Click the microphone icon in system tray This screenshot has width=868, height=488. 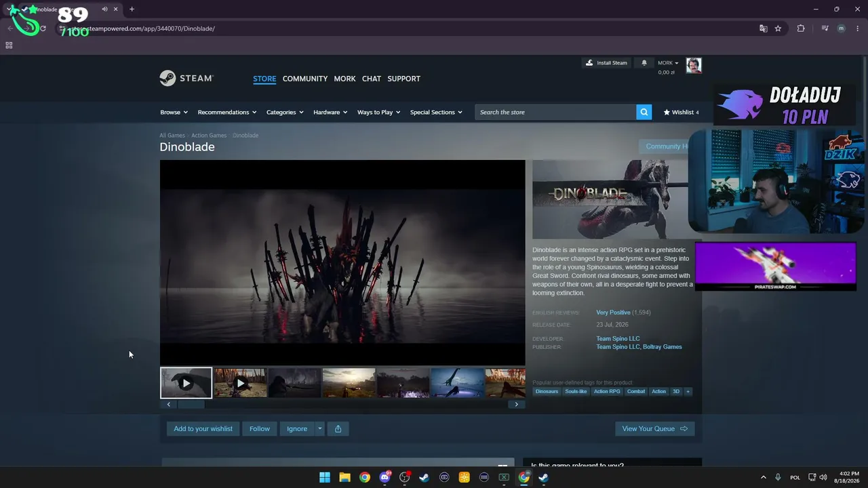[x=778, y=477]
